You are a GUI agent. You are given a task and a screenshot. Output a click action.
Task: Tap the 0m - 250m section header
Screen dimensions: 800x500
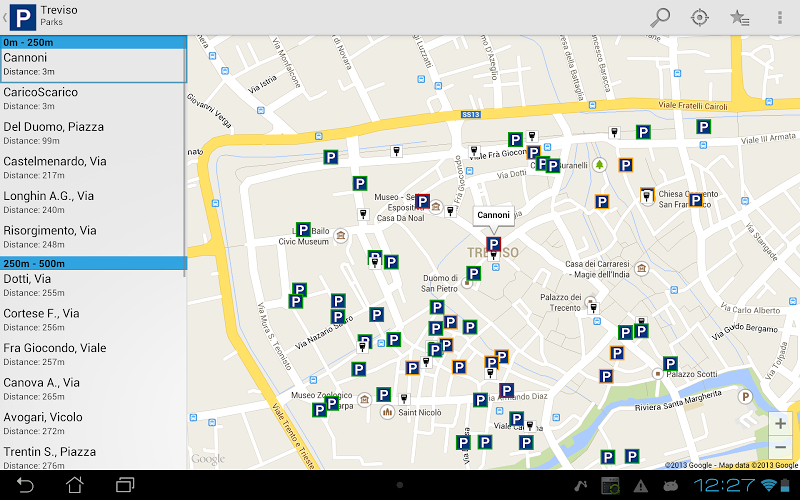tap(93, 42)
